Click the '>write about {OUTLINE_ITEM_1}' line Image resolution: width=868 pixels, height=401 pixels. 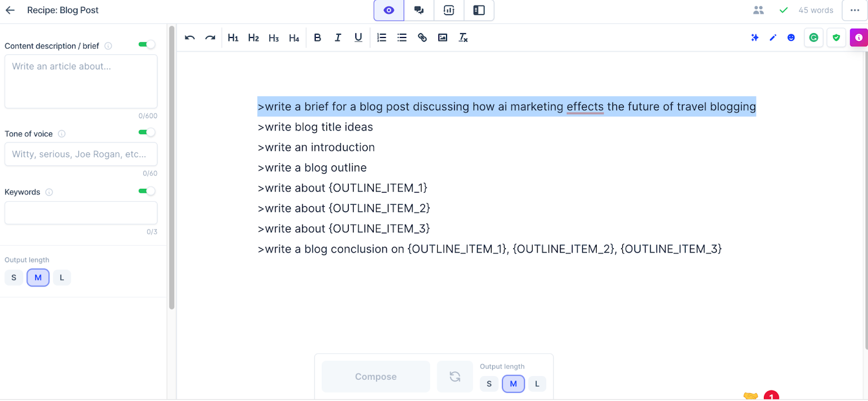342,188
